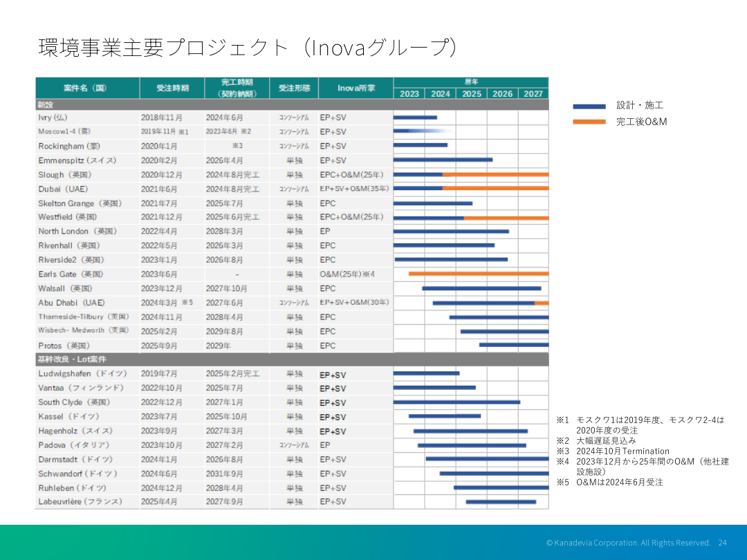Select the 2023 year column header

pos(409,94)
